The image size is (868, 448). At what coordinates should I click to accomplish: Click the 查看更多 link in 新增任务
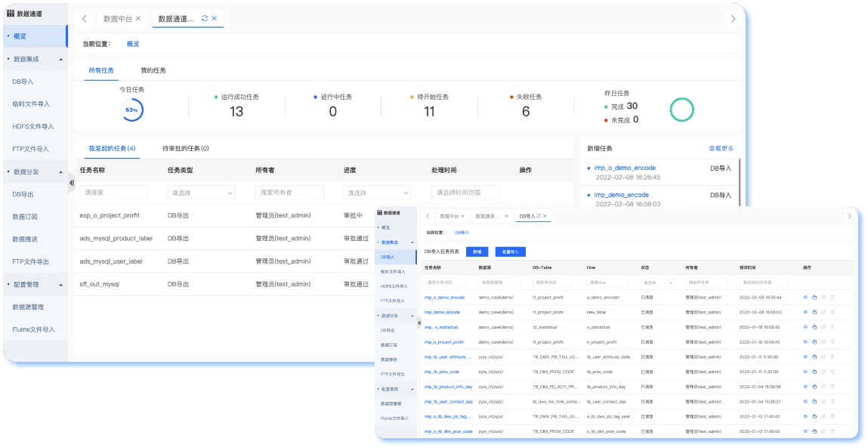click(x=720, y=149)
